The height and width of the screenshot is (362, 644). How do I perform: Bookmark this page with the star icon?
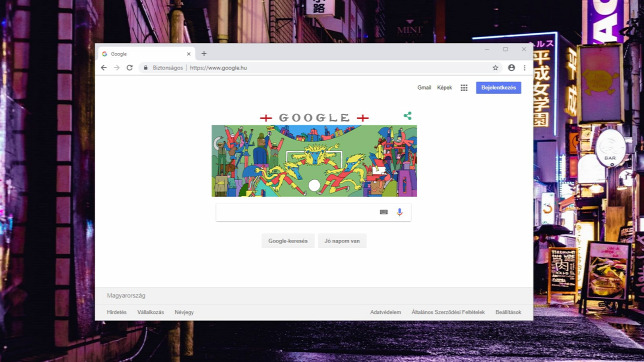[x=495, y=68]
